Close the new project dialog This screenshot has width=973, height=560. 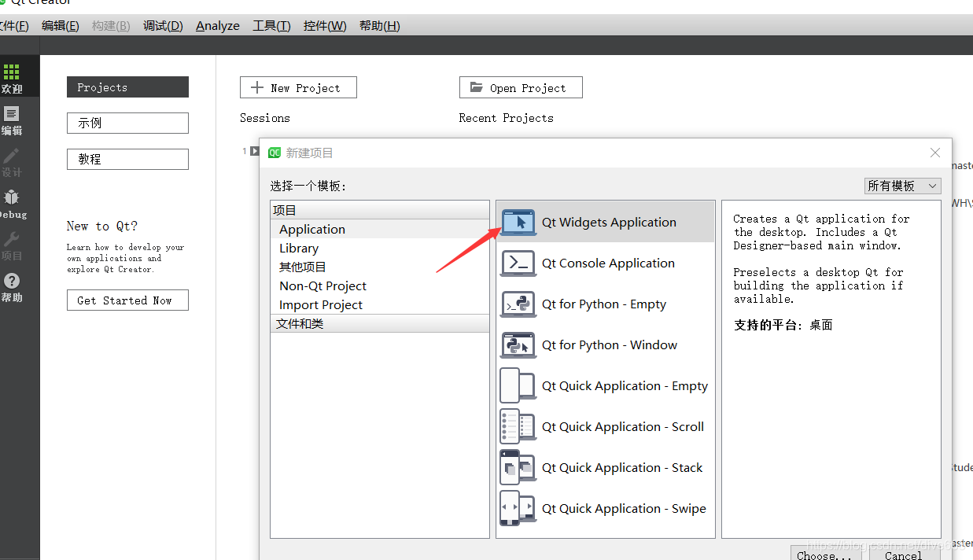point(935,153)
